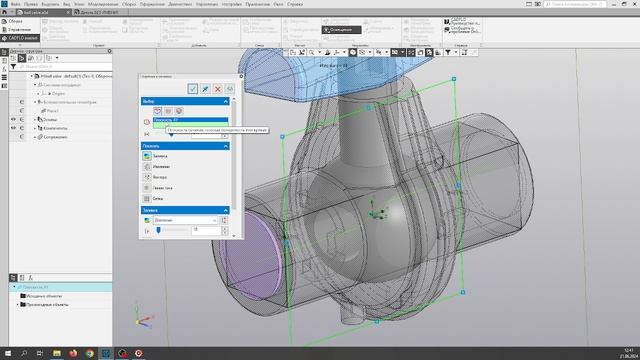Click the slider handle in Заливка section
This screenshot has height=360, width=640.
click(x=159, y=230)
